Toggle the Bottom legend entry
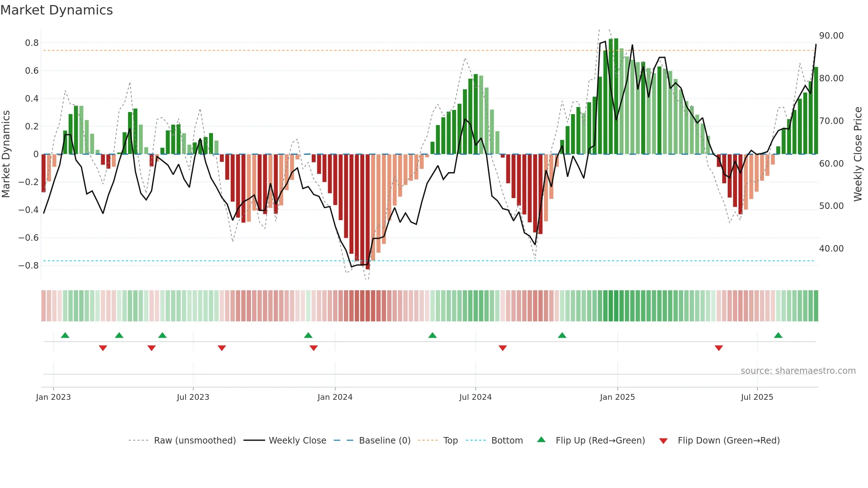This screenshot has height=488, width=868. pos(494,440)
